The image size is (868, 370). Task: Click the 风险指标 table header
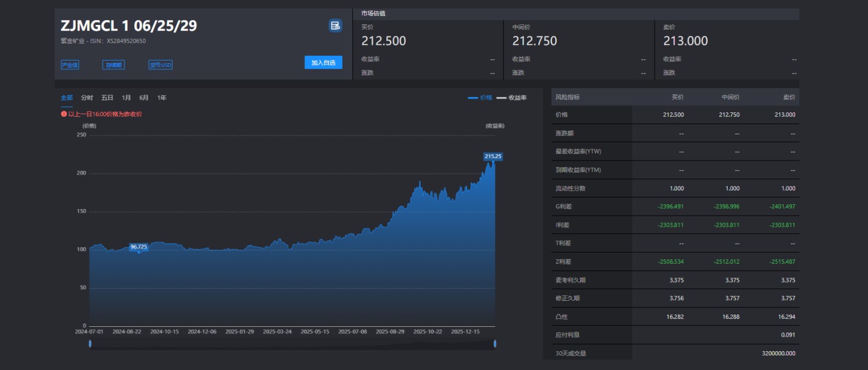[567, 97]
